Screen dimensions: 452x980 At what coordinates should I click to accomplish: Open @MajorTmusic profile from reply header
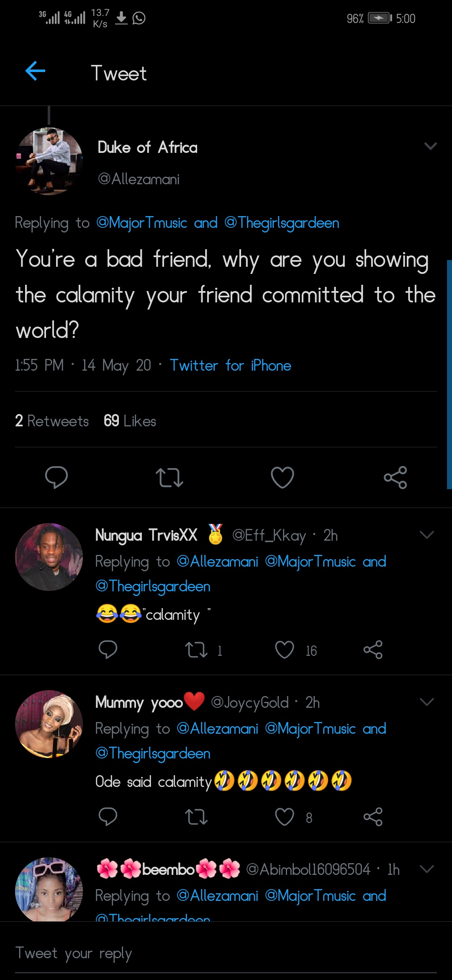(x=141, y=223)
